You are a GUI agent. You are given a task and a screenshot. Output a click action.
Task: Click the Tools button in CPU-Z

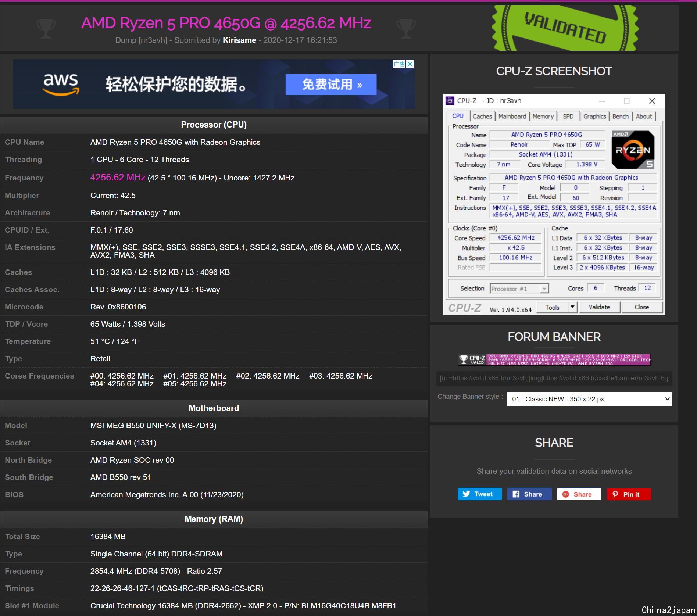pyautogui.click(x=552, y=307)
